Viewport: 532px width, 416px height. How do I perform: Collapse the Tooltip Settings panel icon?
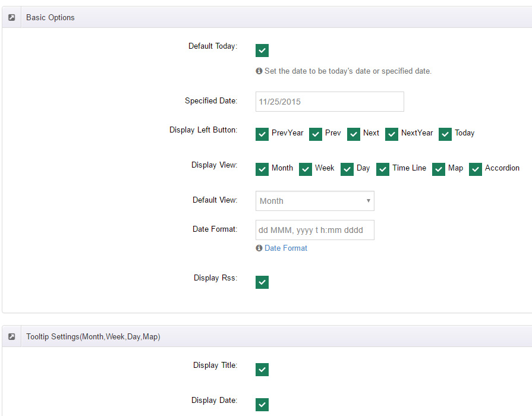pos(11,336)
